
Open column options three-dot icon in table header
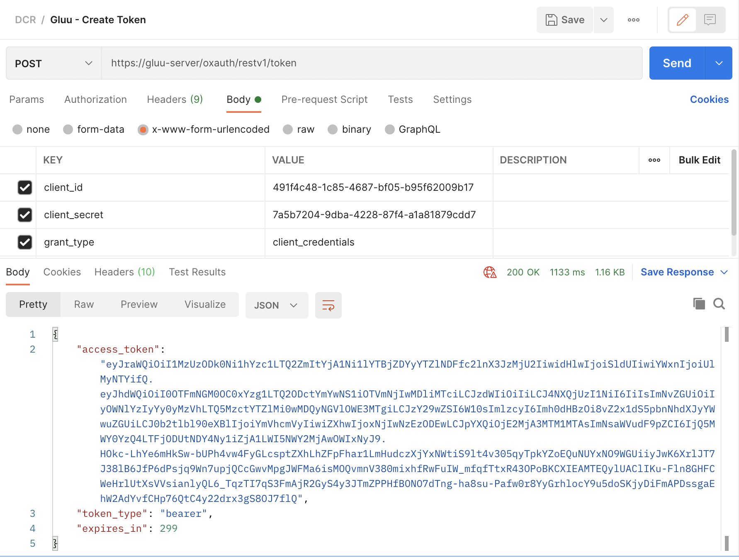pos(654,160)
